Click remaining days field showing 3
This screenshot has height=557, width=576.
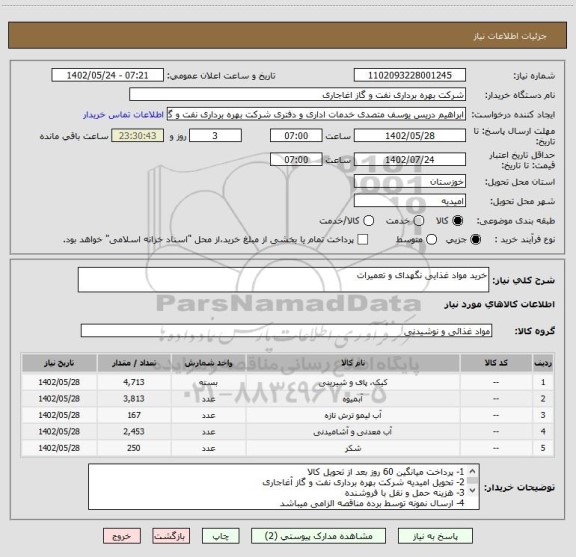click(x=215, y=136)
